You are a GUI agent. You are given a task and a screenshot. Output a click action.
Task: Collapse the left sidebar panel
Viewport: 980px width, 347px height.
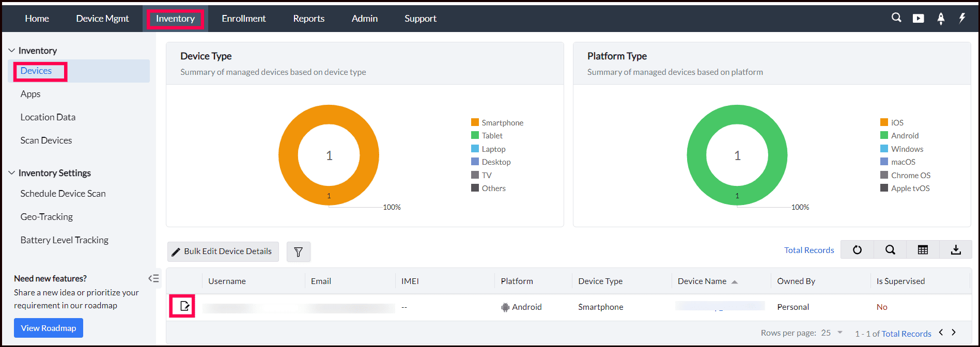click(153, 279)
